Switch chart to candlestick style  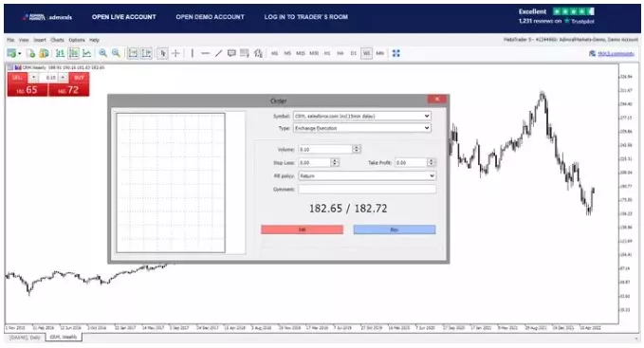pos(74,53)
